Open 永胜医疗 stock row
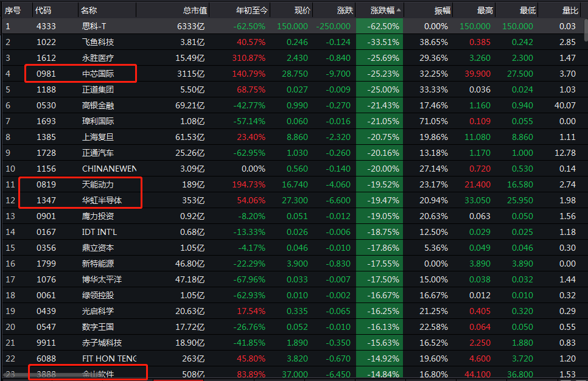Image resolution: width=588 pixels, height=381 pixels. 294,58
